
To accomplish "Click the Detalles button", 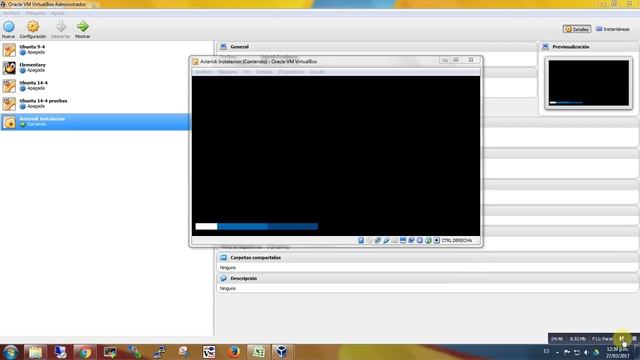I will pos(577,29).
